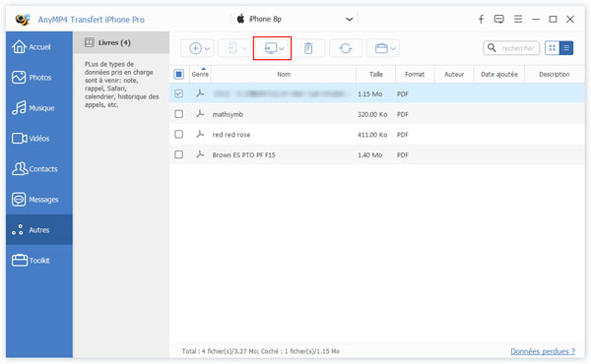Open the iPhone 8p device dropdown

point(295,19)
